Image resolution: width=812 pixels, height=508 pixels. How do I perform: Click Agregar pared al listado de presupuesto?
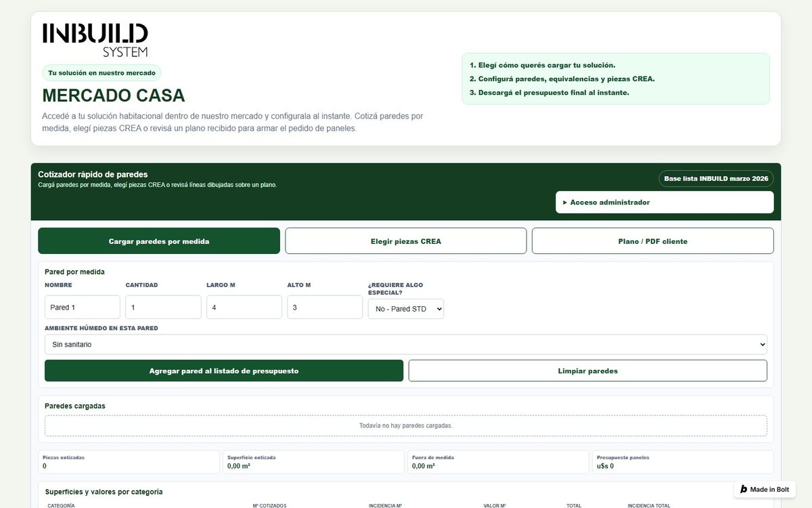224,371
